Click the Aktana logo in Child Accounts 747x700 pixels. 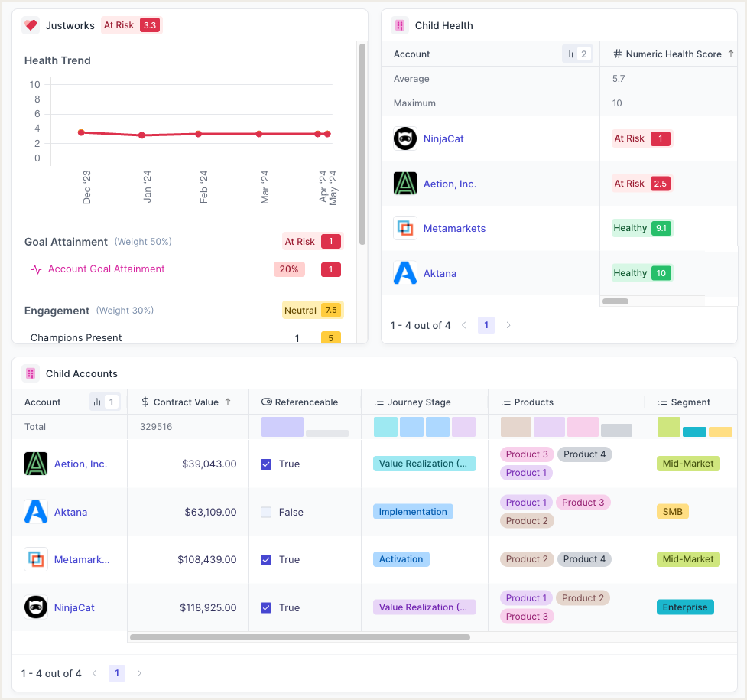pos(36,512)
